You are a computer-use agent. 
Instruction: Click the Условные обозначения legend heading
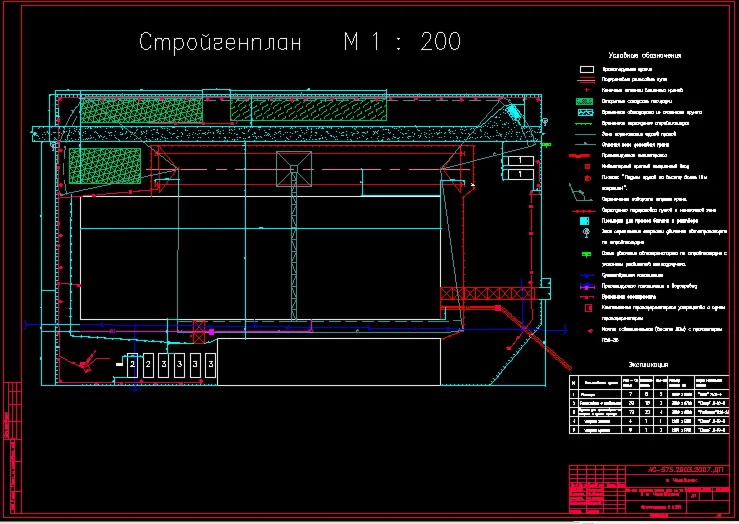[x=644, y=56]
